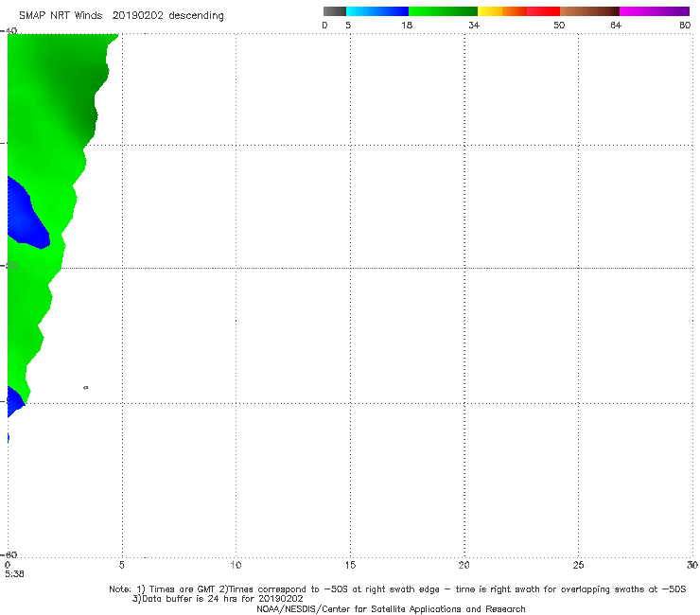This screenshot has width=700, height=615.
Task: Click the '50' color bar label
Action: pos(559,26)
